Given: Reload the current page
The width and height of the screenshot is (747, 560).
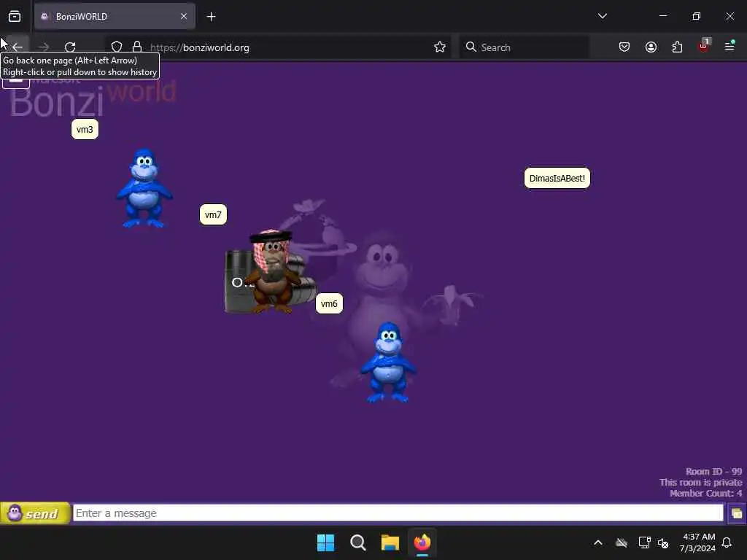Looking at the screenshot, I should (70, 47).
